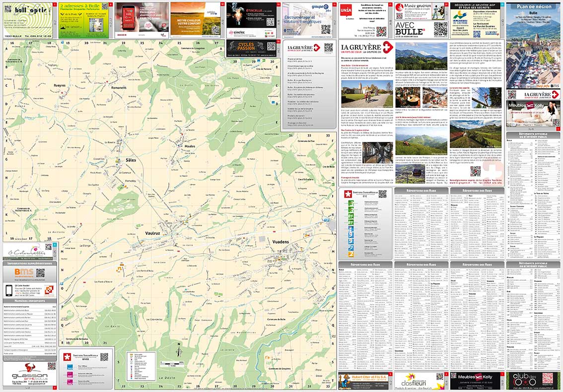Image resolution: width=563 pixels, height=392 pixels.
Task: Click the castle path photo in the article
Action: [x=367, y=94]
